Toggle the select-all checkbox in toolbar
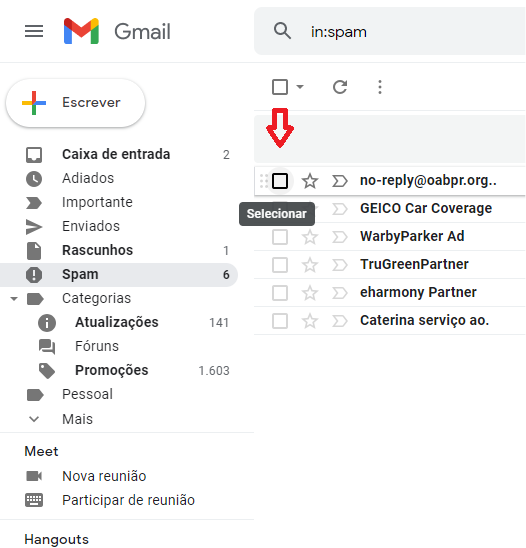 280,87
